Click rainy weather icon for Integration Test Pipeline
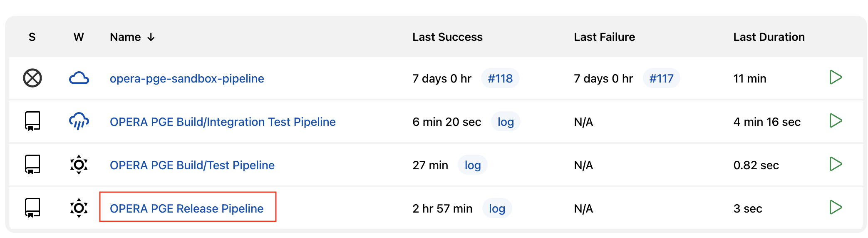This screenshot has width=868, height=238. 79,121
